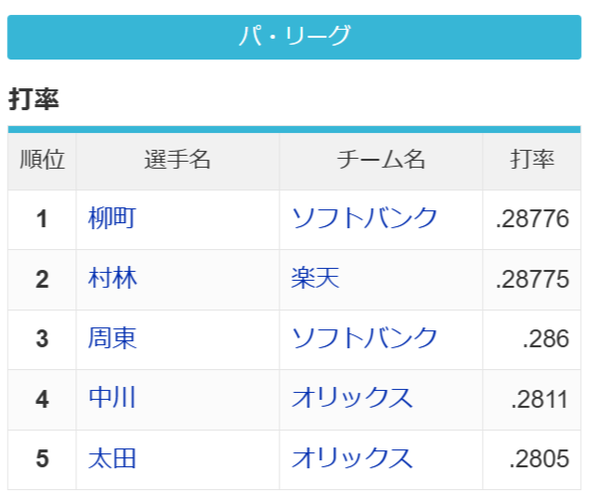Open player link 周東
The width and height of the screenshot is (589, 500).
[x=112, y=338]
